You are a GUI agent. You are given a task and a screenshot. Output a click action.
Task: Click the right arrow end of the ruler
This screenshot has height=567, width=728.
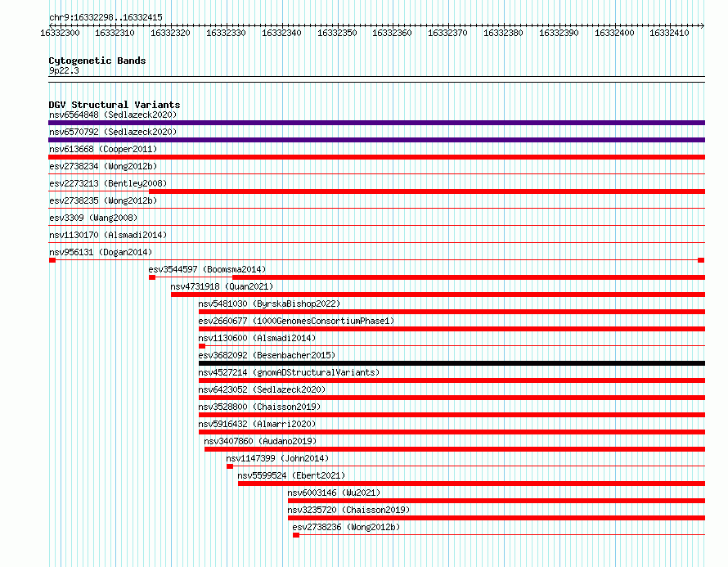(x=703, y=25)
